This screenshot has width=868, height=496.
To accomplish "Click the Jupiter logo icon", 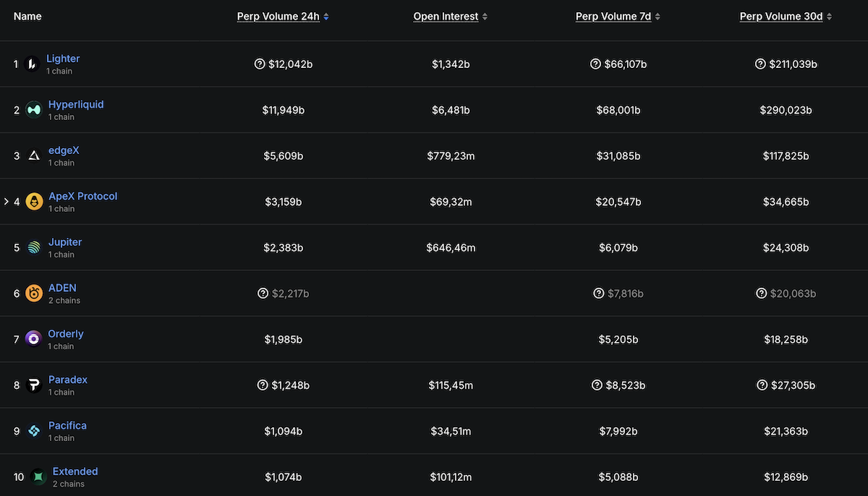I will coord(34,247).
